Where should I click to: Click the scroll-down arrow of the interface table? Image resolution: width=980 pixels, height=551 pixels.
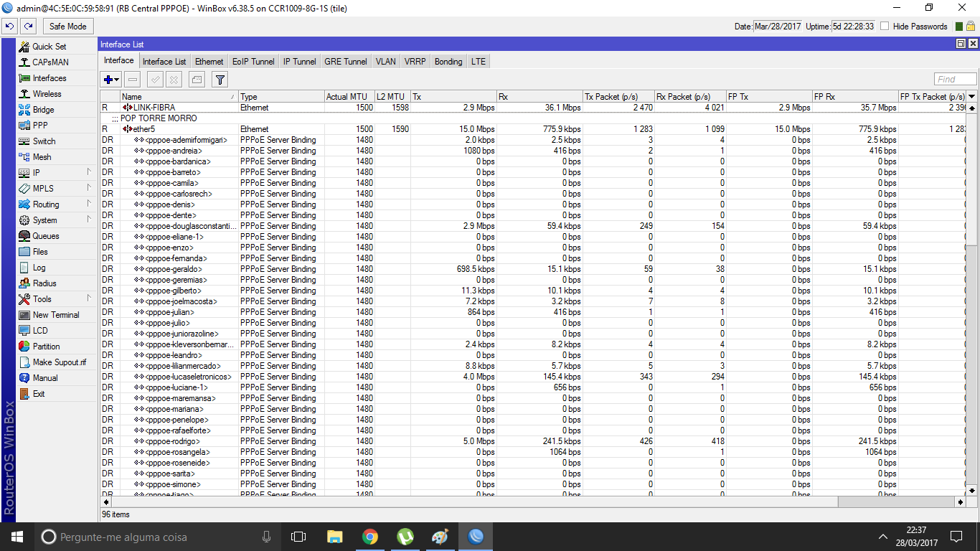[972, 491]
